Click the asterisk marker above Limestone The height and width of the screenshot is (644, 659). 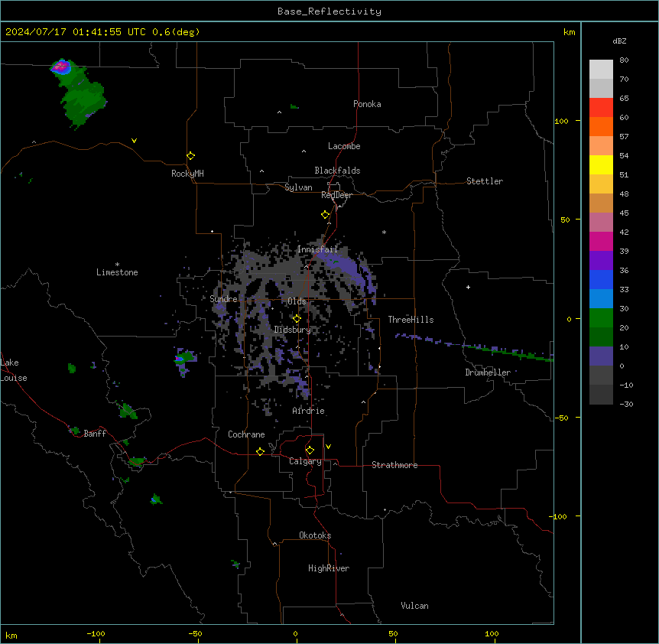tap(117, 265)
